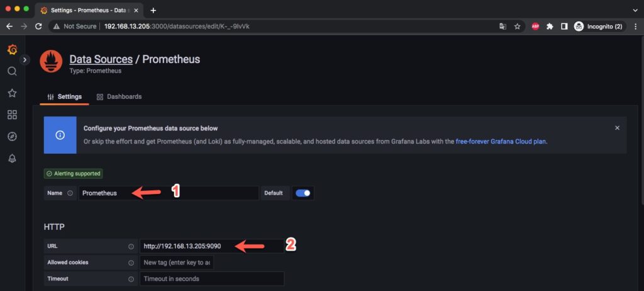Viewport: 644px width, 291px height.
Task: Reload the page with browser refresh icon
Action: 38,26
